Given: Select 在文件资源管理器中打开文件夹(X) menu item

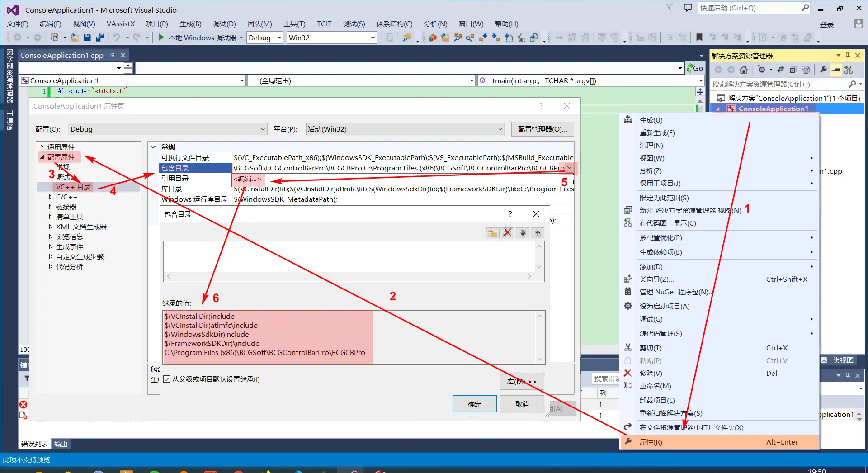Looking at the screenshot, I should click(x=719, y=427).
